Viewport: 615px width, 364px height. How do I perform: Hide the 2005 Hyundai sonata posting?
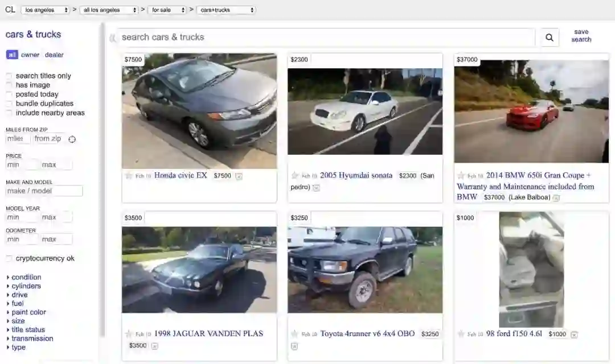click(x=316, y=188)
